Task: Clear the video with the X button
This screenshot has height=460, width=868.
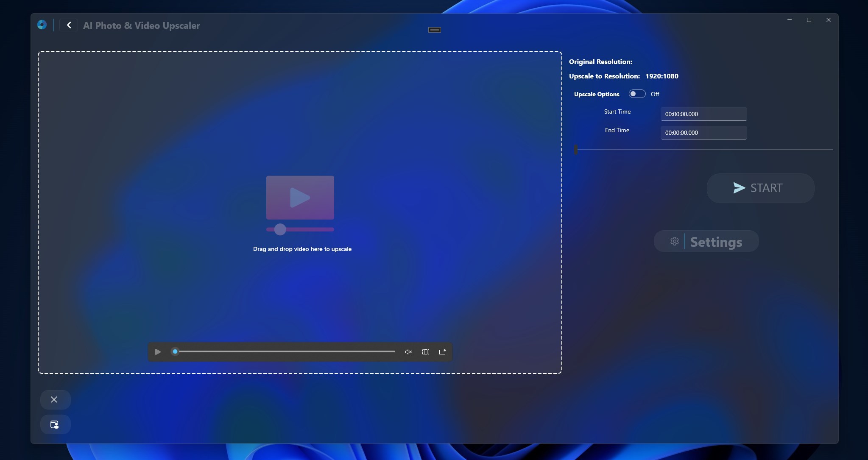Action: [55, 399]
